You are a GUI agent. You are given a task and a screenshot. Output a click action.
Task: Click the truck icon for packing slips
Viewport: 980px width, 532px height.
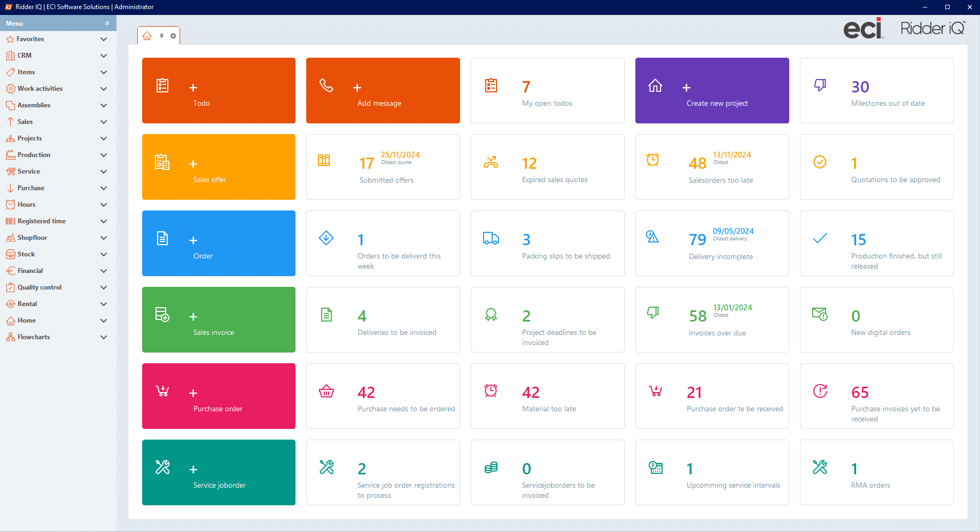[x=491, y=238]
